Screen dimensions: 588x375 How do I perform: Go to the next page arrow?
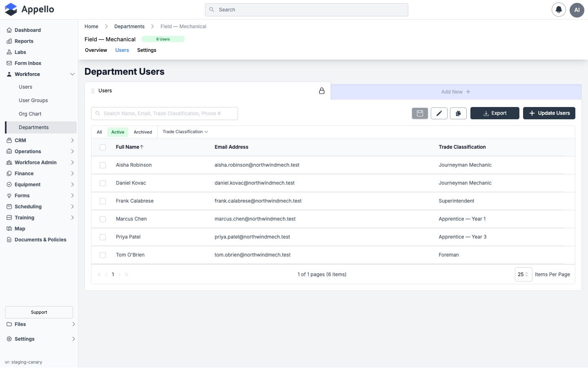(120, 275)
